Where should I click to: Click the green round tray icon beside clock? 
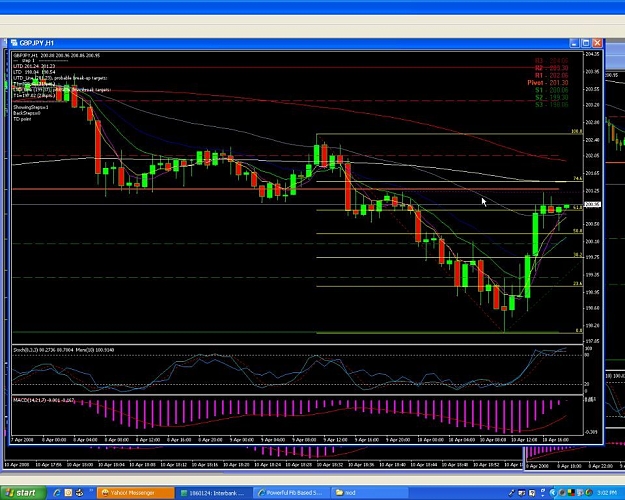(x=589, y=493)
